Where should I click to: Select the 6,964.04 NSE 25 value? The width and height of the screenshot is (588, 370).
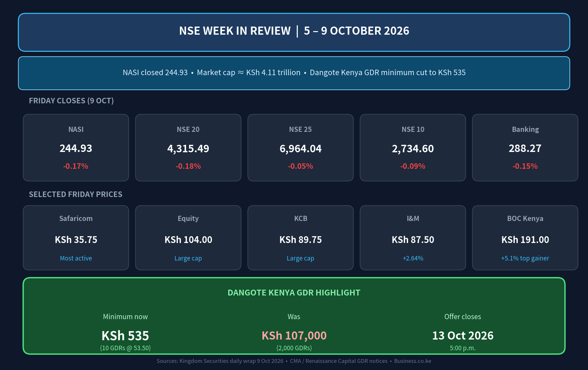300,149
